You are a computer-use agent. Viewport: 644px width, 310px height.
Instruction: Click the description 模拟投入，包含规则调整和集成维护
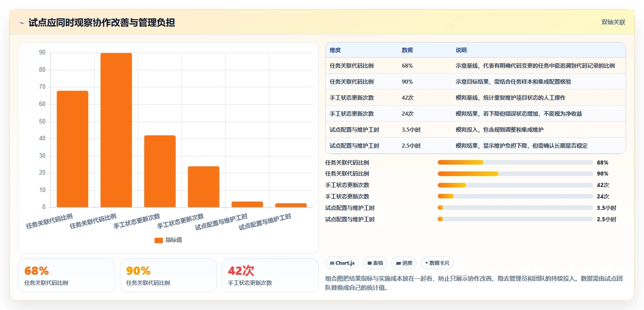[x=499, y=130]
